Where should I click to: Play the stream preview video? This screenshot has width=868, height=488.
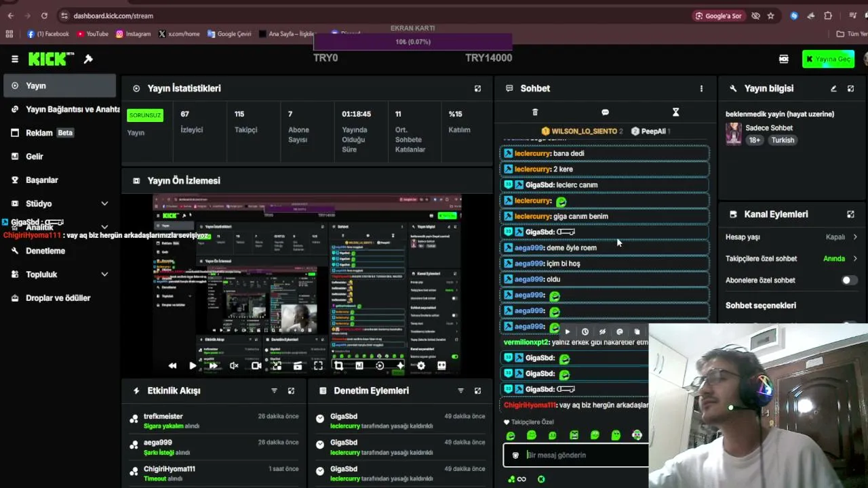point(193,365)
